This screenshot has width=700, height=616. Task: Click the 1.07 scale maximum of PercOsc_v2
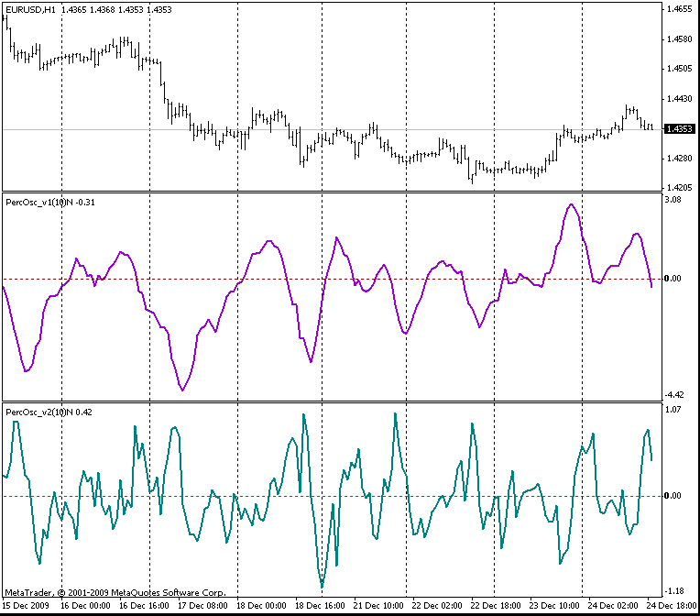pos(673,409)
